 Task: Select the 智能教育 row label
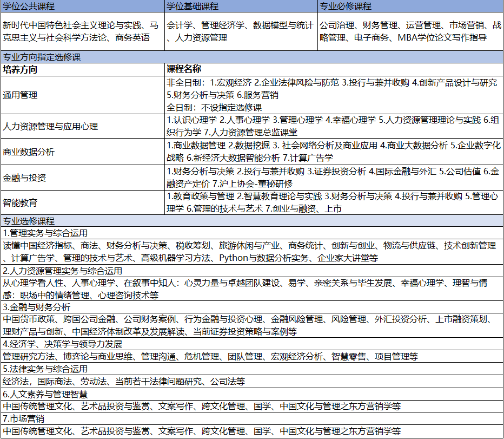click(83, 202)
